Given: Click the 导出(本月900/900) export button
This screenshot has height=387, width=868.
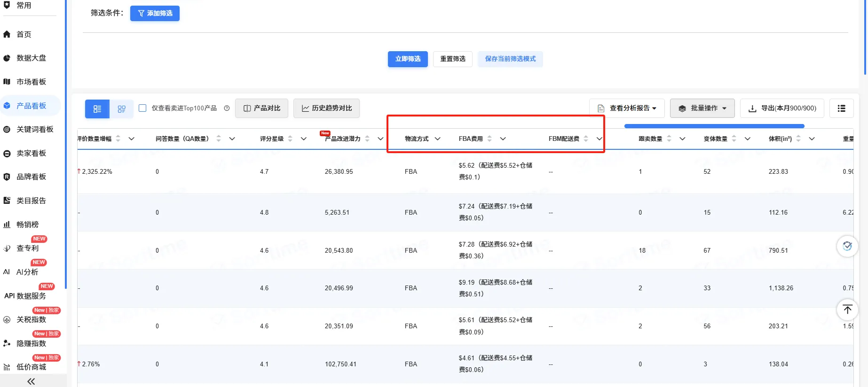Looking at the screenshot, I should (x=782, y=108).
